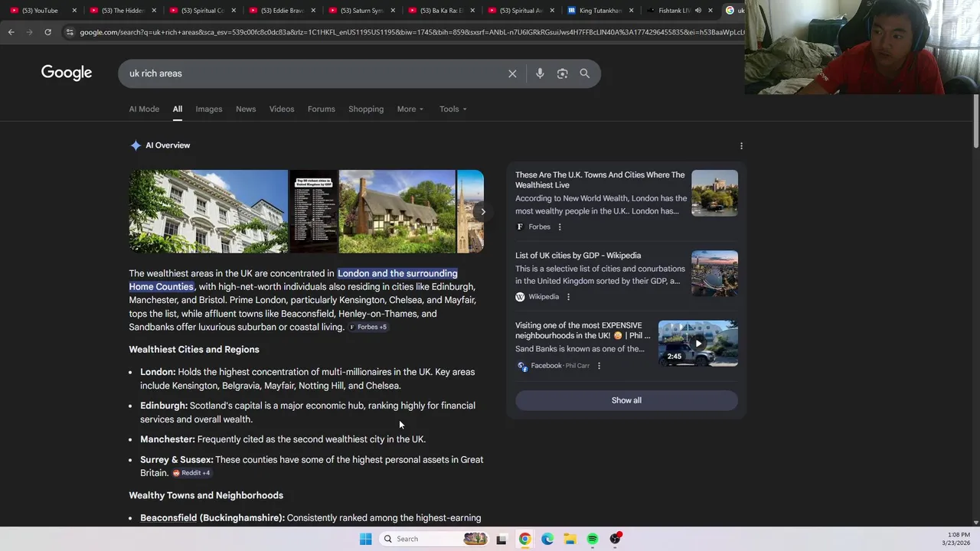Open Spotify from the taskbar
This screenshot has height=551, width=980.
click(593, 539)
